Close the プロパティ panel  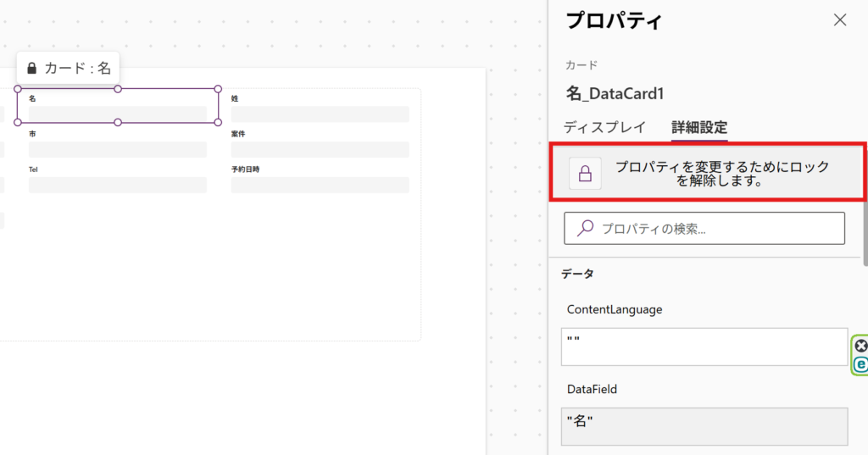[840, 20]
